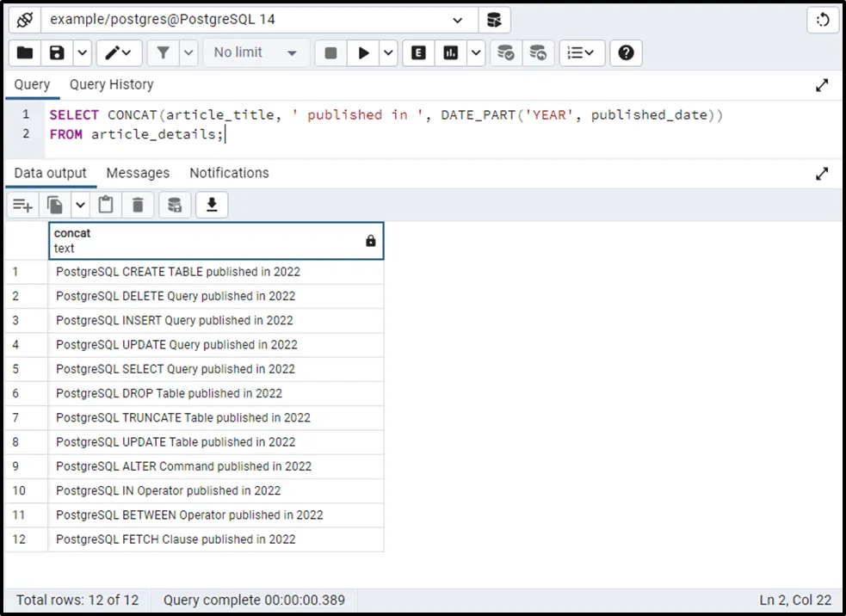
Task: Expand the macros list dropdown
Action: pyautogui.click(x=582, y=53)
